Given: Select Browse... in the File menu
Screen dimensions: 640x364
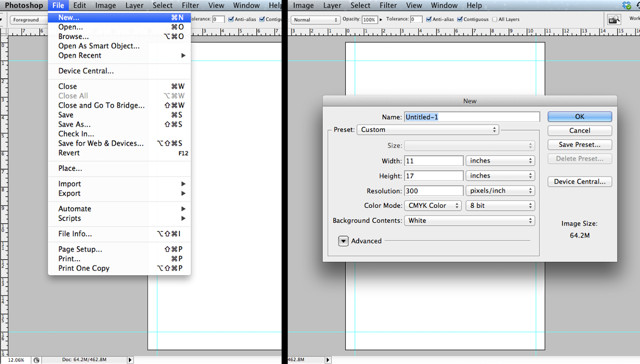Looking at the screenshot, I should [x=119, y=36].
